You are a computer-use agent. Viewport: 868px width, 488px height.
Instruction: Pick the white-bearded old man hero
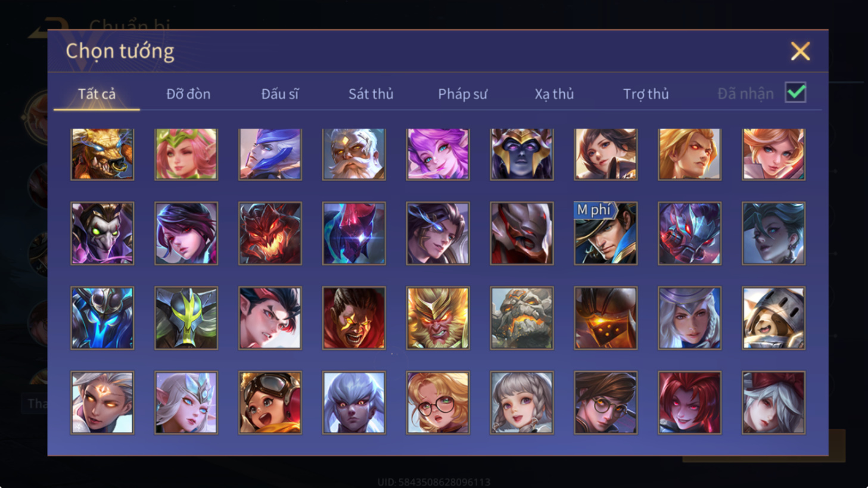354,154
